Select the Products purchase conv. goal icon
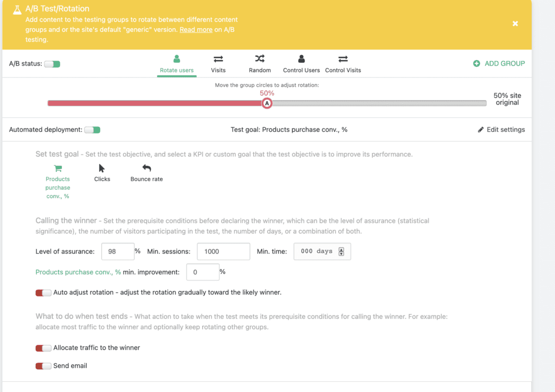The width and height of the screenshot is (555, 392). tap(57, 169)
